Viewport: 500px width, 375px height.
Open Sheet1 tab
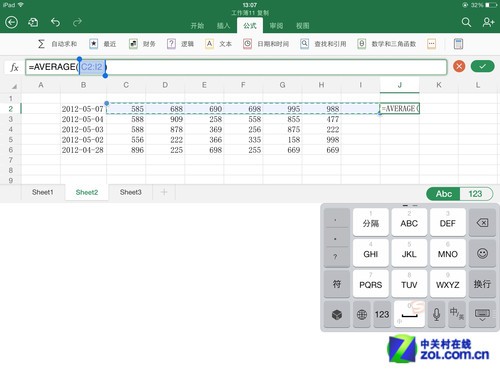pyautogui.click(x=43, y=192)
